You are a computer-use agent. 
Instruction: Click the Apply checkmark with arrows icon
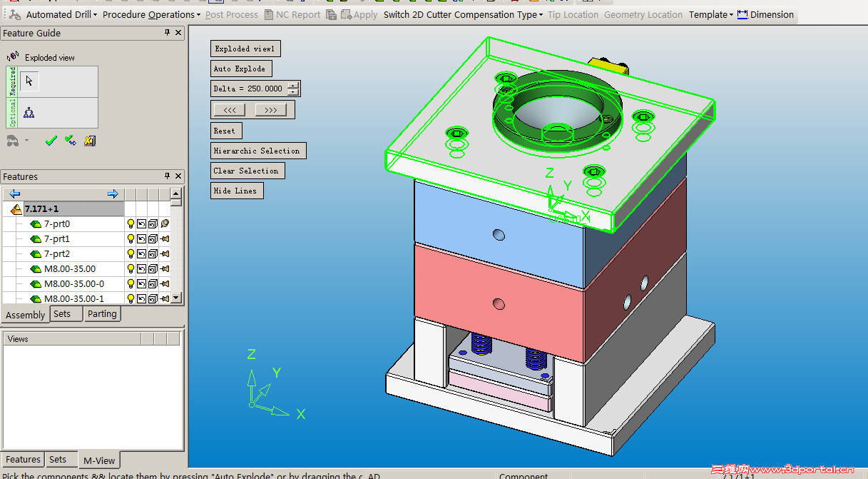click(x=70, y=141)
